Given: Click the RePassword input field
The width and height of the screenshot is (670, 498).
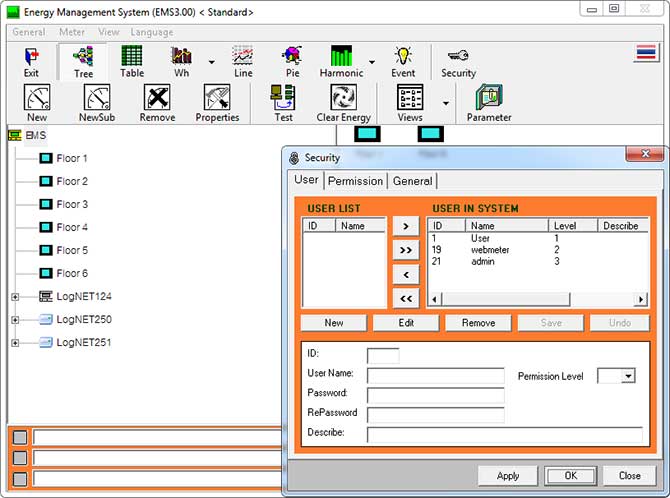Looking at the screenshot, I should (x=435, y=415).
